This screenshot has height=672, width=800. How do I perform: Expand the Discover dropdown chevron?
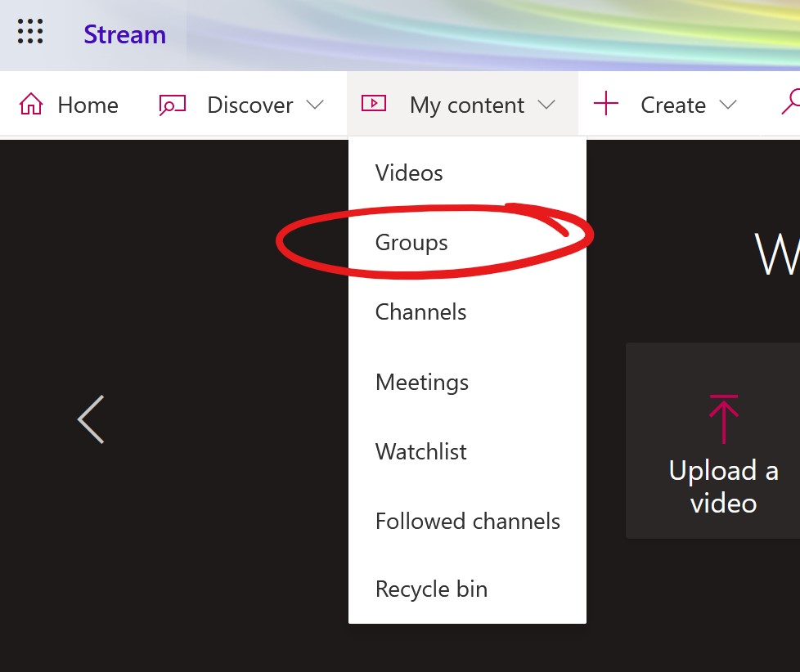pos(315,105)
